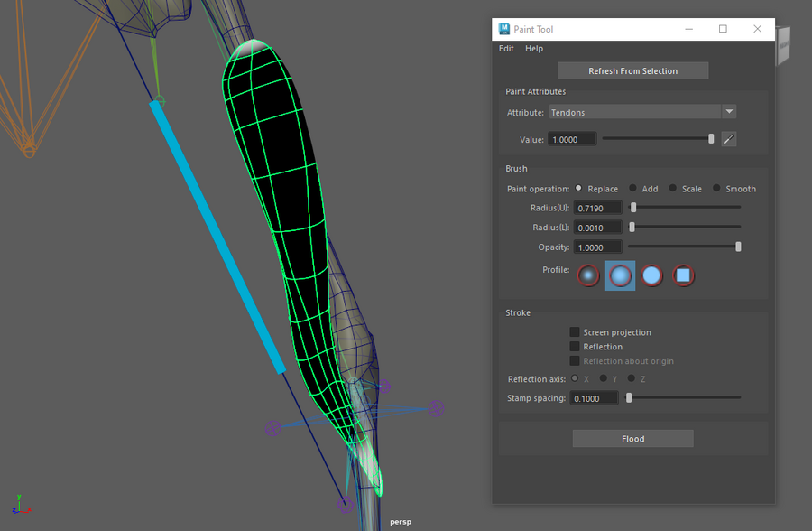Click the Refresh From Selection button

tap(632, 70)
